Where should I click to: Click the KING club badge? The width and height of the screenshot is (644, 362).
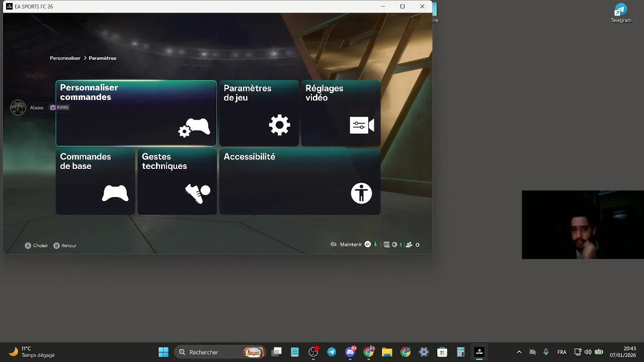(x=59, y=108)
